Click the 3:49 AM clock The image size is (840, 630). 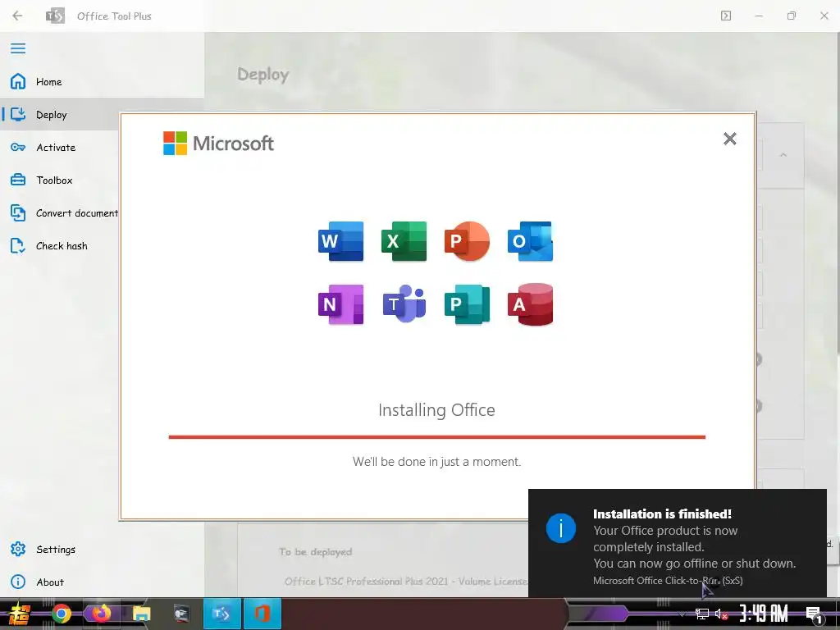(x=764, y=614)
